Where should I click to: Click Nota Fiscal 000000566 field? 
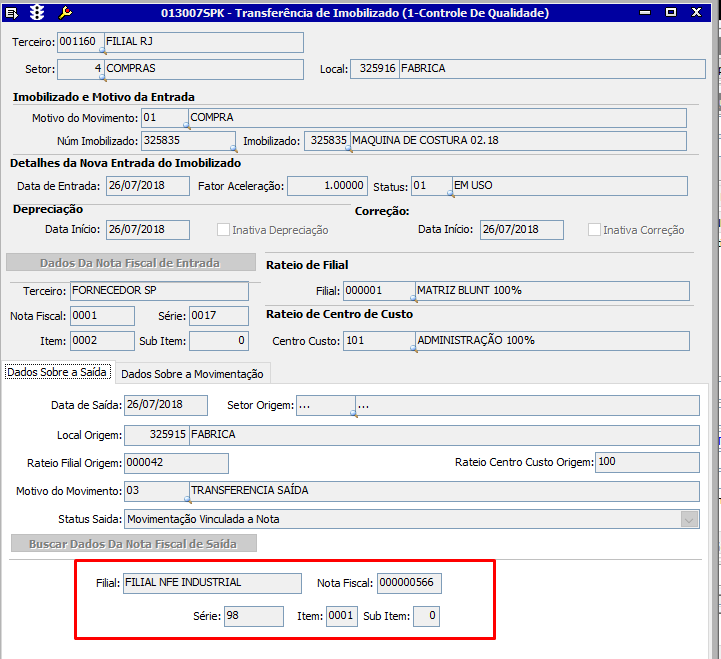[409, 583]
